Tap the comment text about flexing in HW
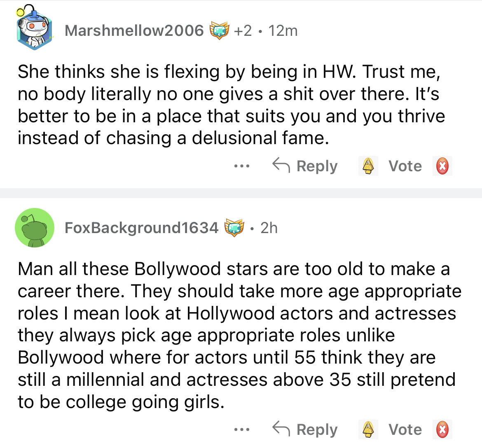This screenshot has height=448, width=482. tap(231, 105)
